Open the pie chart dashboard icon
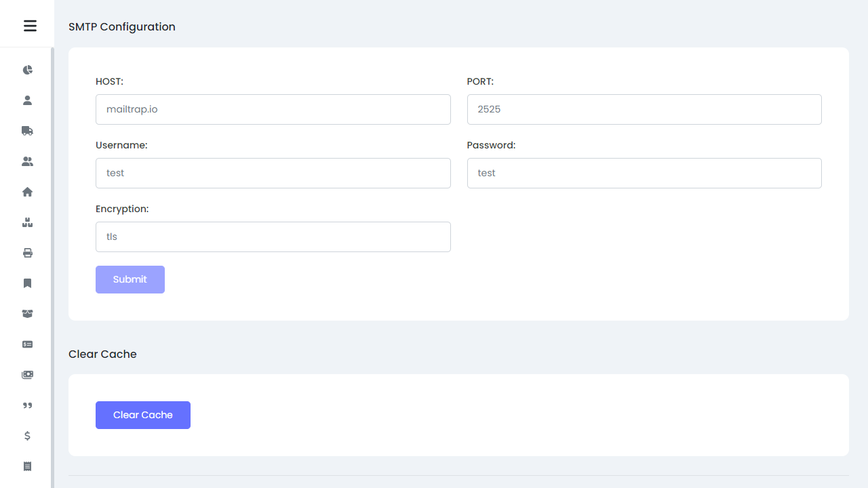 click(x=27, y=70)
